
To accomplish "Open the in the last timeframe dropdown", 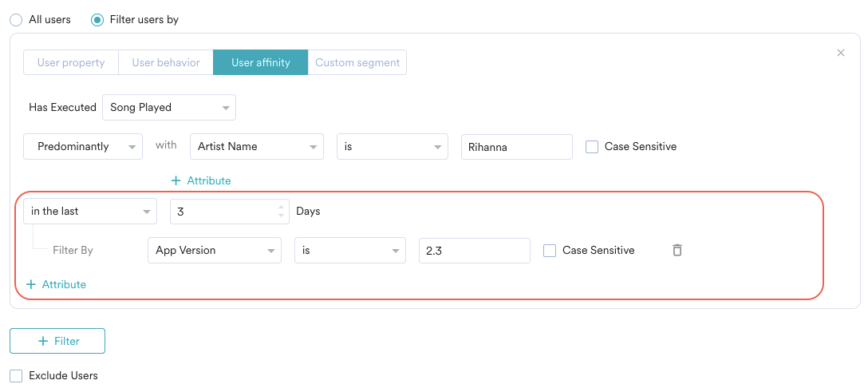I will click(x=90, y=212).
